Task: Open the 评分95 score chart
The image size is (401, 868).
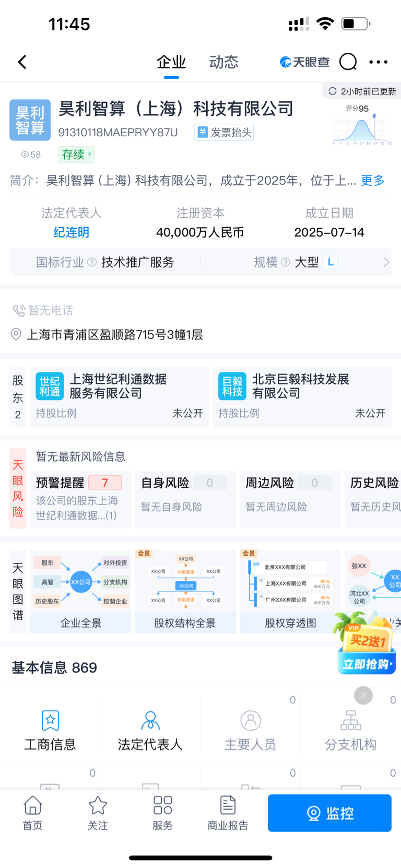Action: coord(362,125)
